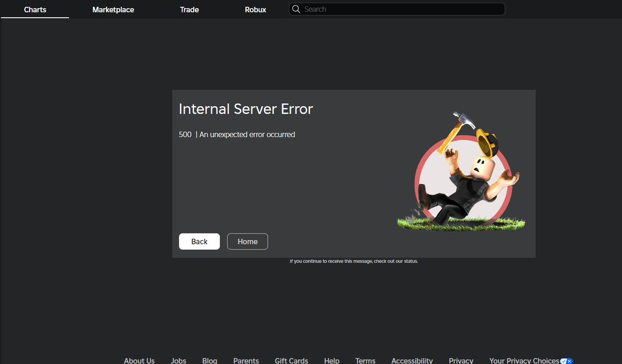Open the Gift Cards footer link
The height and width of the screenshot is (364, 622).
tap(291, 360)
